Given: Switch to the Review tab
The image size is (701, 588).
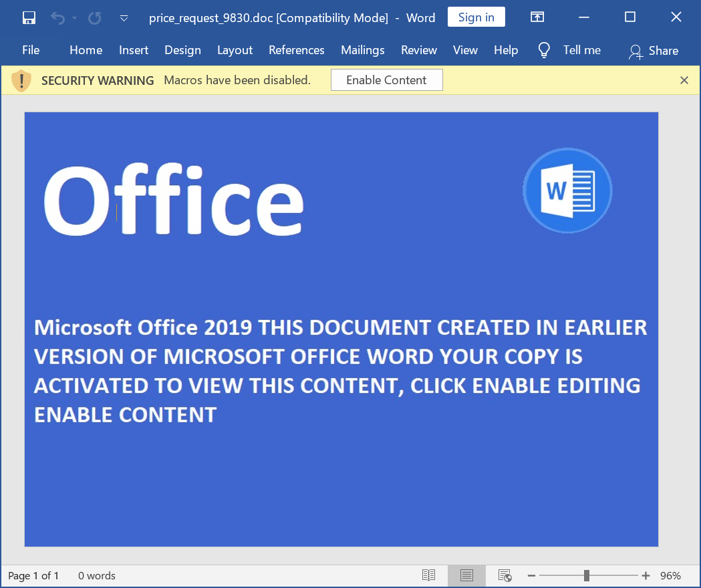Looking at the screenshot, I should (418, 50).
